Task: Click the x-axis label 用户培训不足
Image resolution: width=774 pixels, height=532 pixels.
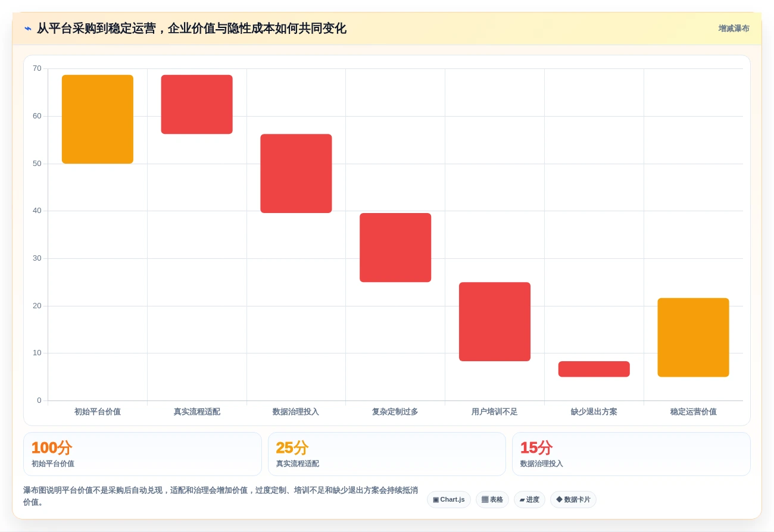Action: point(495,412)
